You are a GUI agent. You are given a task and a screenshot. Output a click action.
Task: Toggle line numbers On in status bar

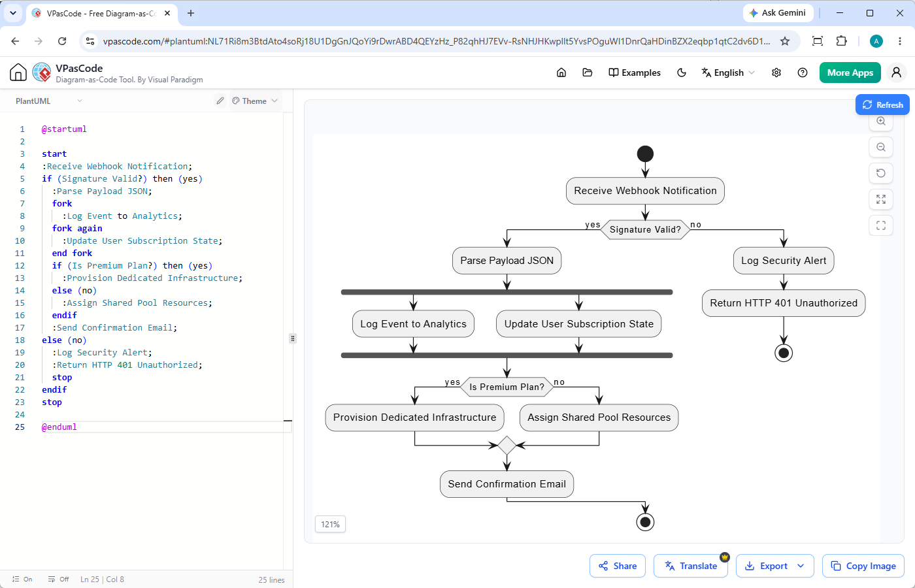[x=22, y=579]
